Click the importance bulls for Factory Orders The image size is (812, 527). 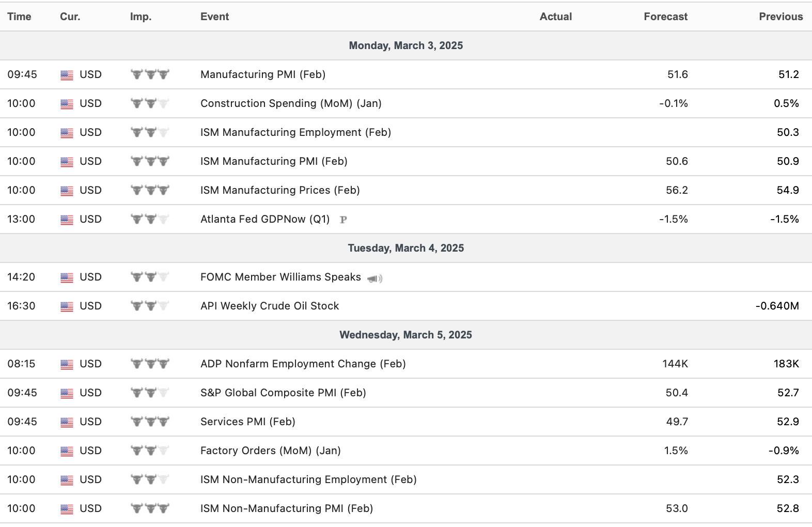pos(150,451)
